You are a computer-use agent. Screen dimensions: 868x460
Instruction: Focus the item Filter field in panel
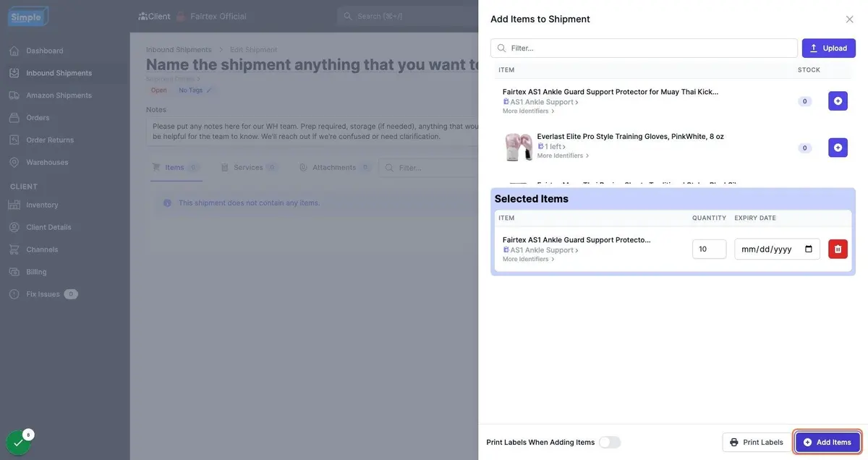coord(644,48)
